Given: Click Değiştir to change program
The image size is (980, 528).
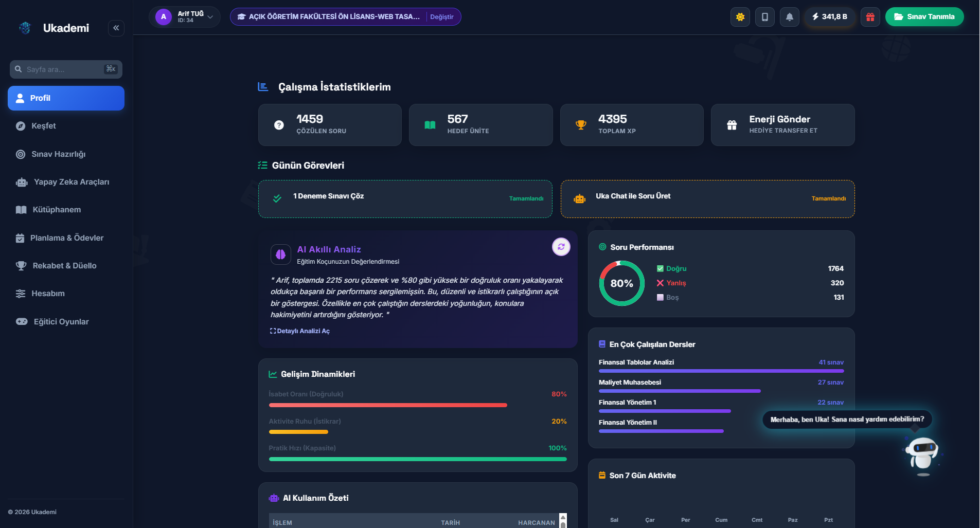Looking at the screenshot, I should tap(441, 17).
